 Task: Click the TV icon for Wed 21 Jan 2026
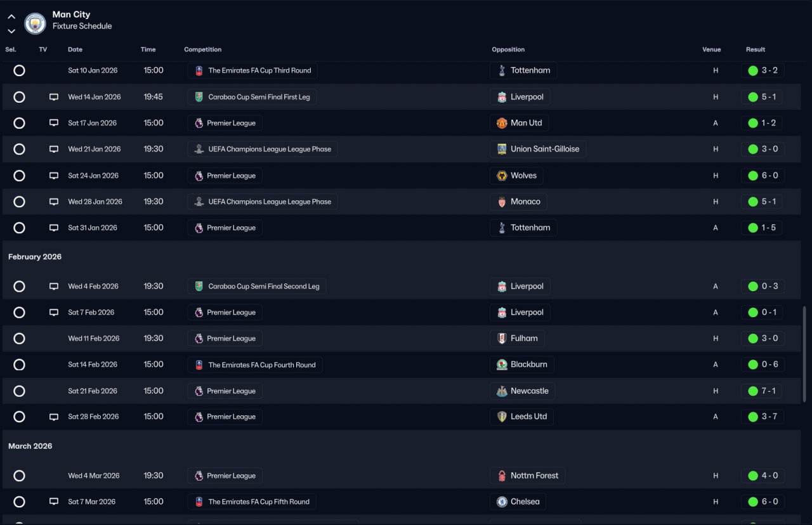coord(54,149)
